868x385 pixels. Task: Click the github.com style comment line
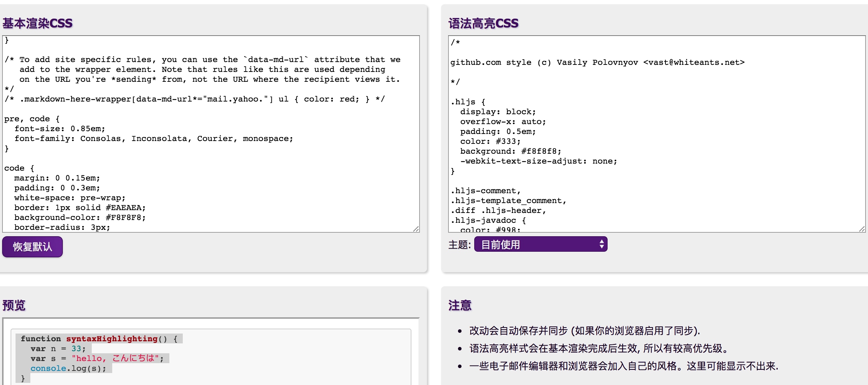pos(597,62)
